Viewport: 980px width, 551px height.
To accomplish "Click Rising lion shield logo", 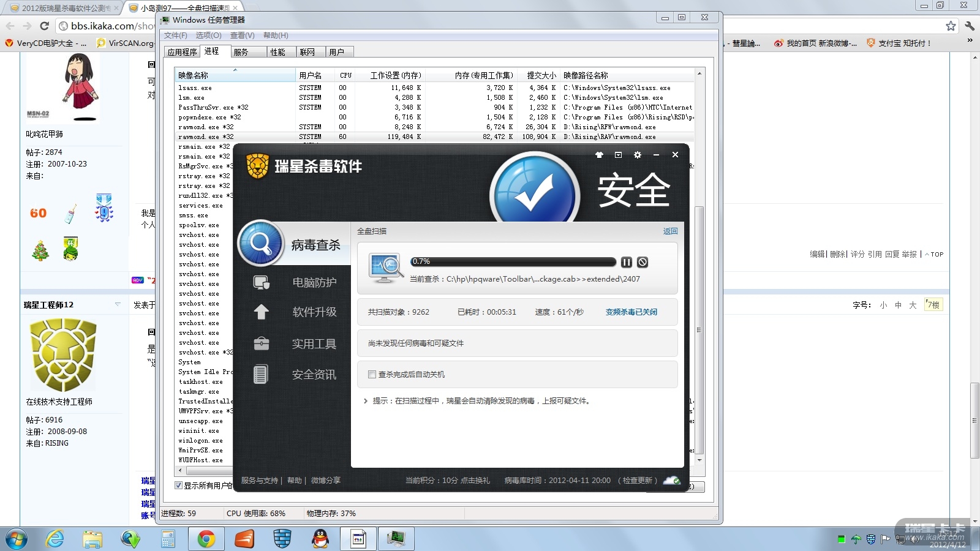I will pos(258,166).
